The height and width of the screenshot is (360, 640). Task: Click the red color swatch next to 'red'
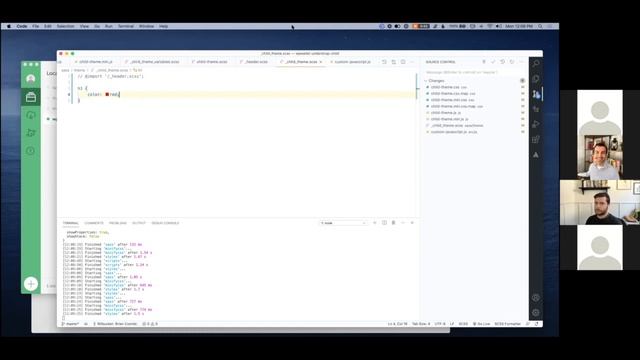(107, 94)
